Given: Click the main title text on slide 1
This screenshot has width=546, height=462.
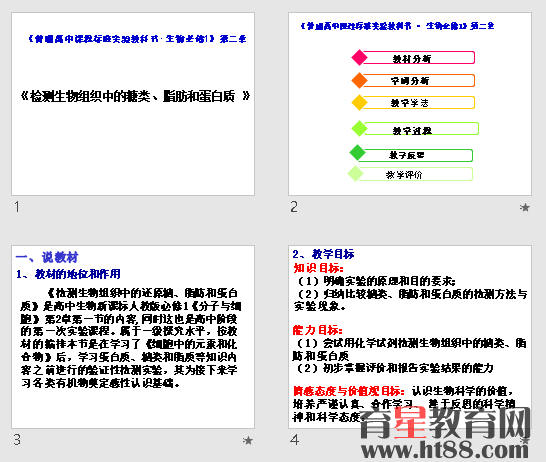Looking at the screenshot, I should (x=135, y=96).
